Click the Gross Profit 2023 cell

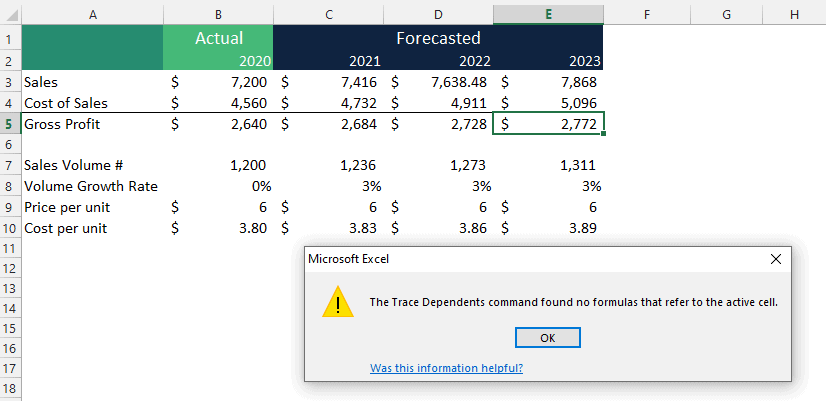pos(548,124)
